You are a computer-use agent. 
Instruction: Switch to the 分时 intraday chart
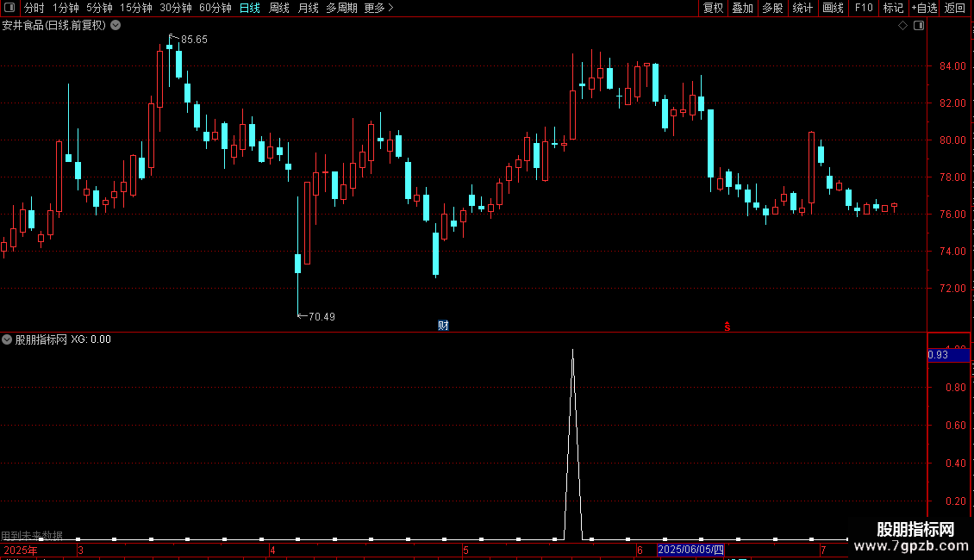pos(34,8)
